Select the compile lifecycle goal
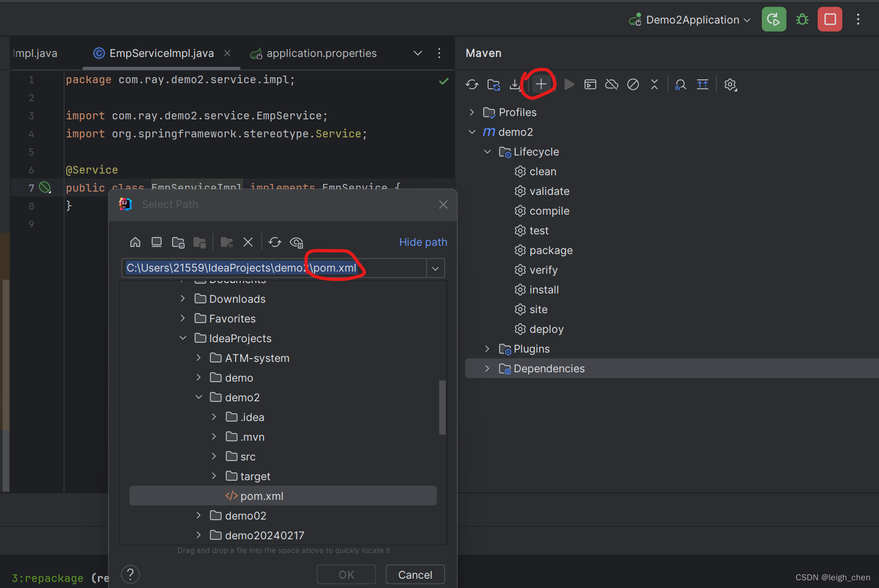Image resolution: width=879 pixels, height=588 pixels. coord(542,211)
